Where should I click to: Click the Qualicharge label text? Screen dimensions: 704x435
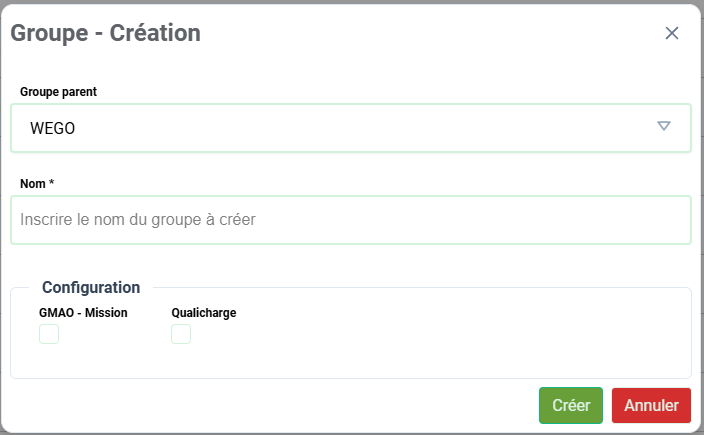(x=204, y=313)
